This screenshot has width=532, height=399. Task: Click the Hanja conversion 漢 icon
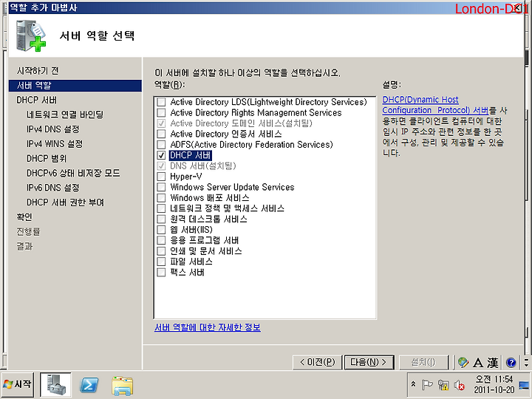(493, 362)
